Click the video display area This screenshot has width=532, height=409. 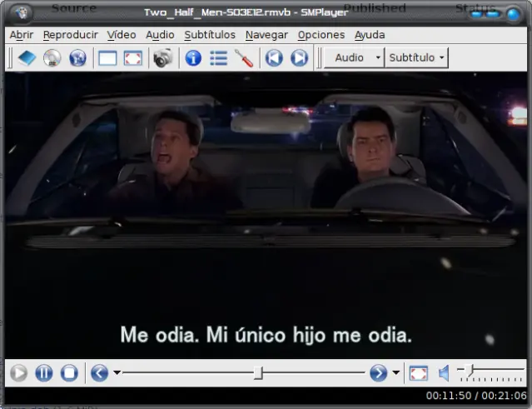click(266, 215)
